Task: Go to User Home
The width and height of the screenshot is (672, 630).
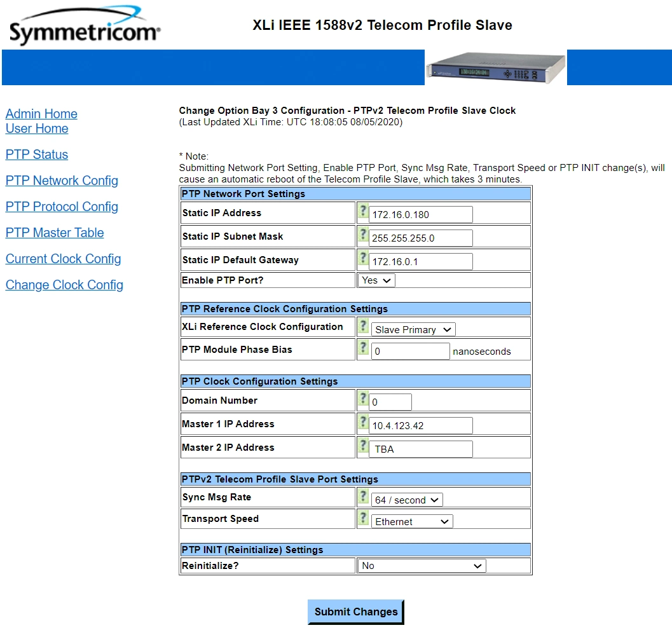Action: [37, 128]
